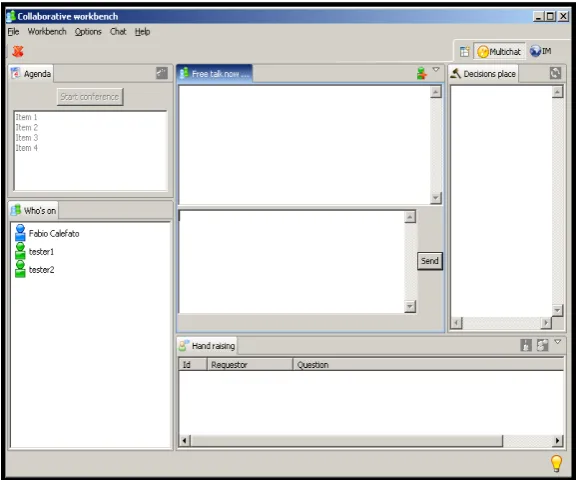Viewport: 579px width, 480px height.
Task: Select Item 3 in the agenda list
Action: 27,138
